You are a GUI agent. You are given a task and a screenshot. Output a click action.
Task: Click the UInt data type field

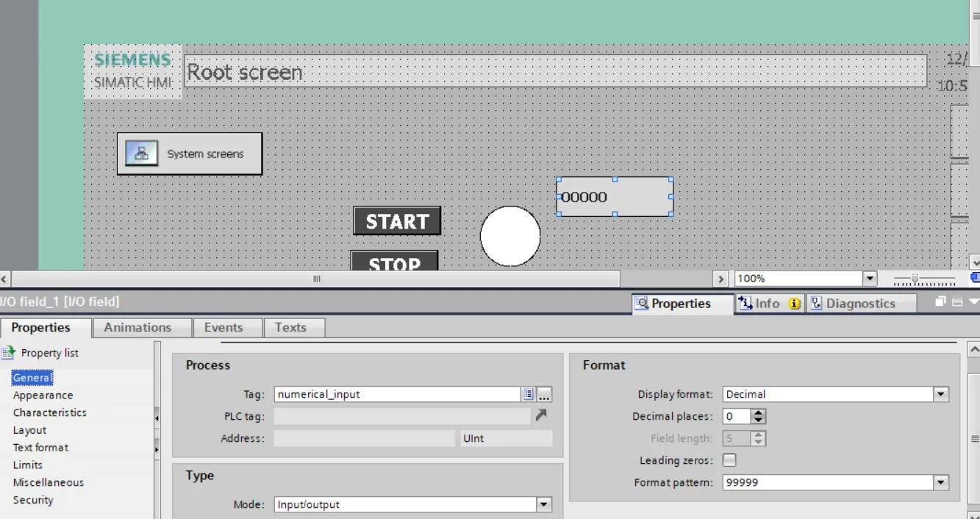(506, 438)
